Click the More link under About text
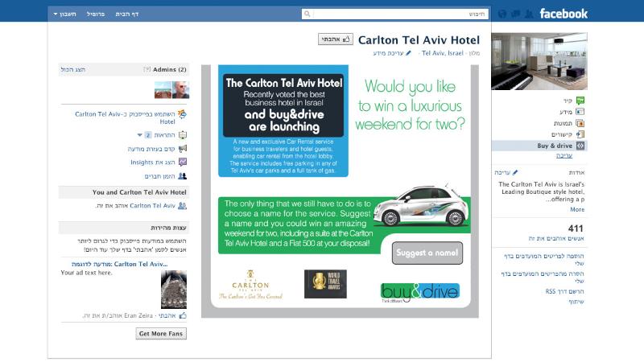This screenshot has width=644, height=362. pos(577,209)
